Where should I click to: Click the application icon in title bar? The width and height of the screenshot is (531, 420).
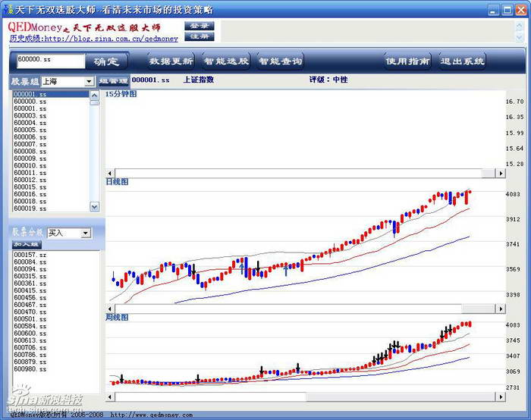pos(9,9)
